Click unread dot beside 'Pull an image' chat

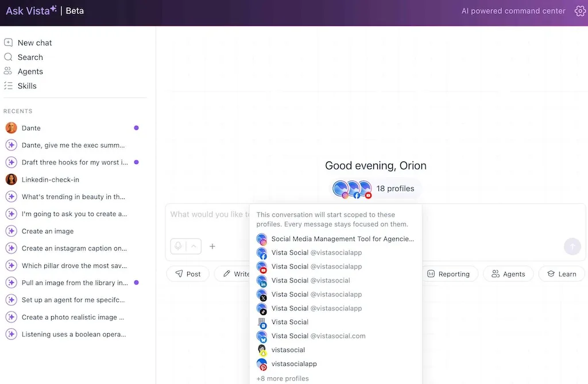point(136,283)
